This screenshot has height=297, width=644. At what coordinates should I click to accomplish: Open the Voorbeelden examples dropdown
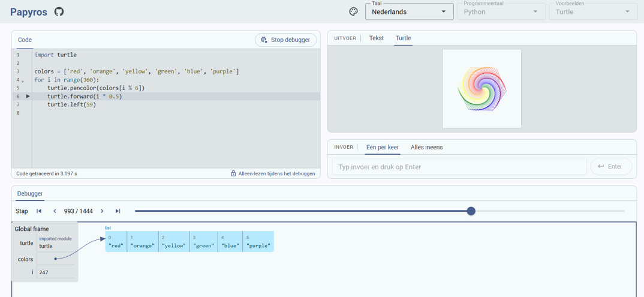tap(593, 11)
